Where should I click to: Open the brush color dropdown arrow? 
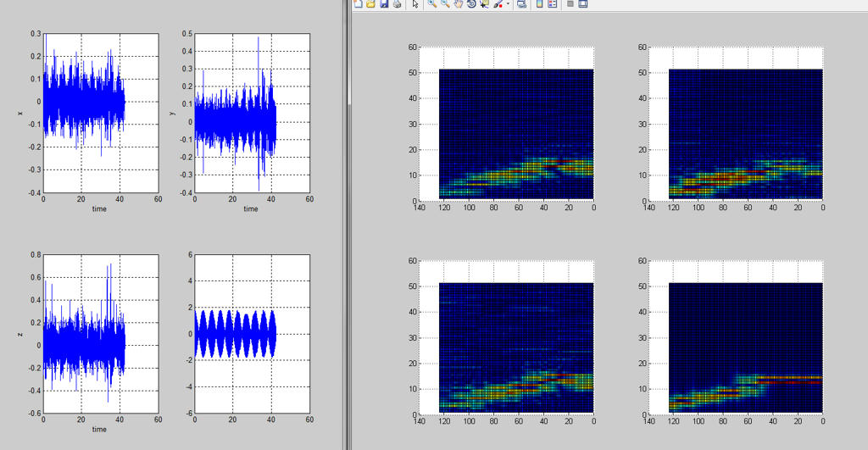click(x=508, y=4)
